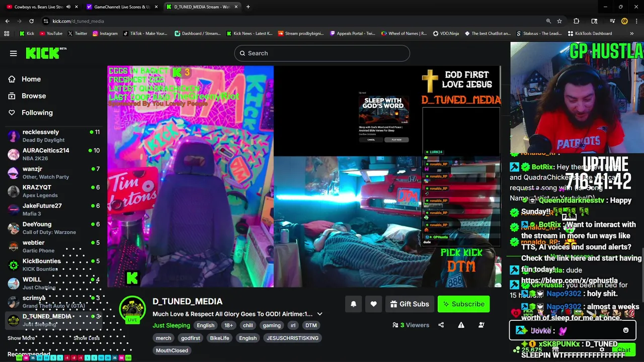Open the Instagram bookmark

(105, 34)
